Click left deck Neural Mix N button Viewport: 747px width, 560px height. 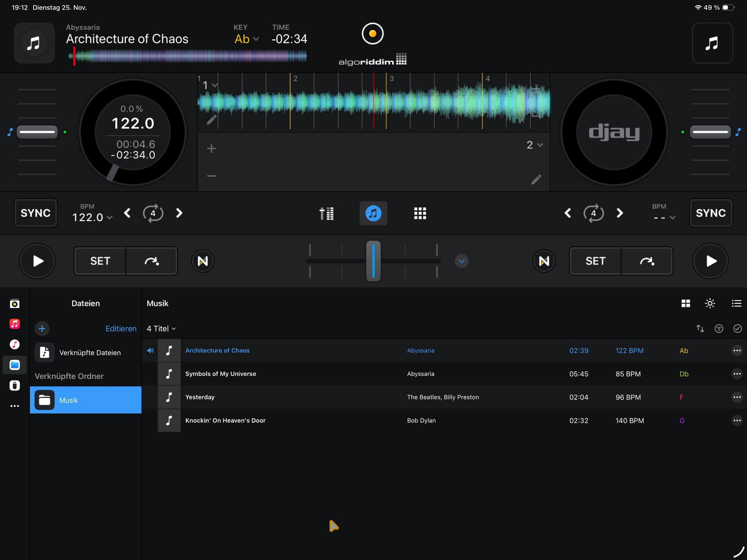click(x=203, y=261)
